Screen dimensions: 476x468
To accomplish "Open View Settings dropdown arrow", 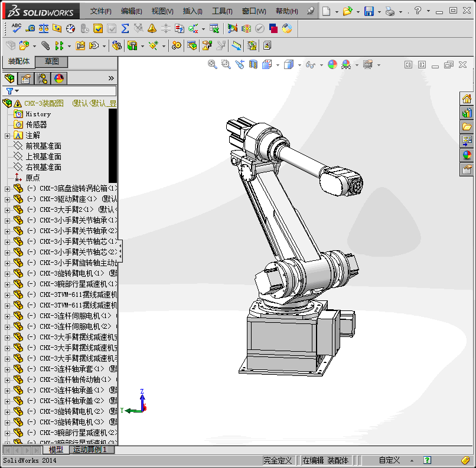I will tap(379, 65).
